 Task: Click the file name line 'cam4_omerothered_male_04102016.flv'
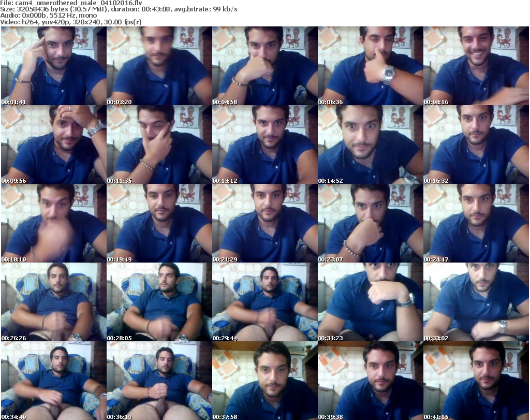(x=71, y=3)
